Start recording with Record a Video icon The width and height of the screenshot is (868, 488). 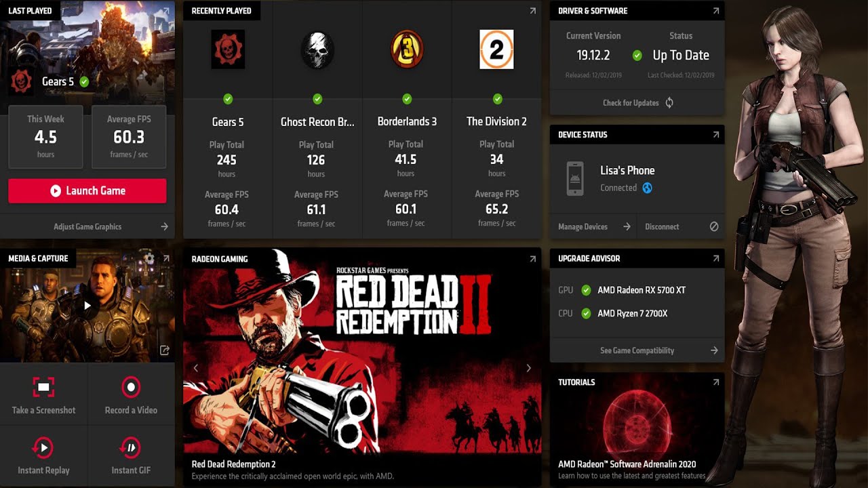pyautogui.click(x=131, y=387)
